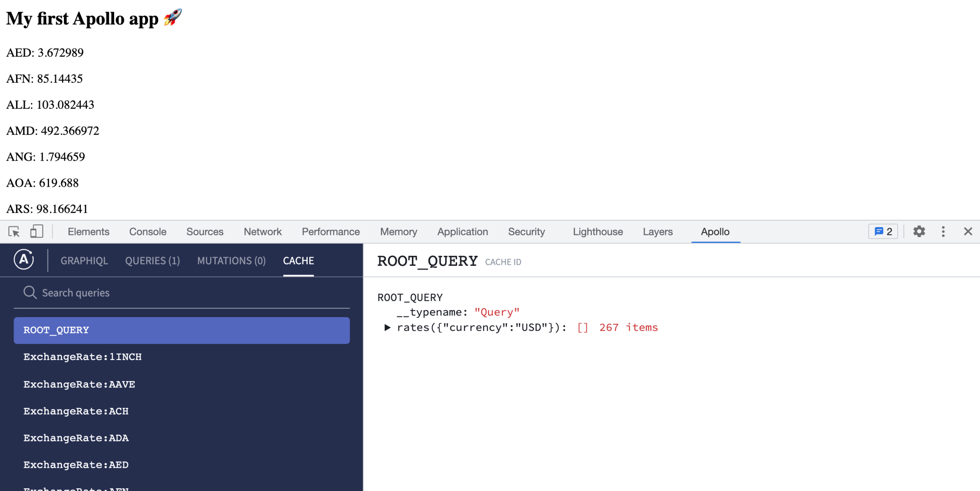Open the Console DevTools tab
980x491 pixels.
click(148, 232)
